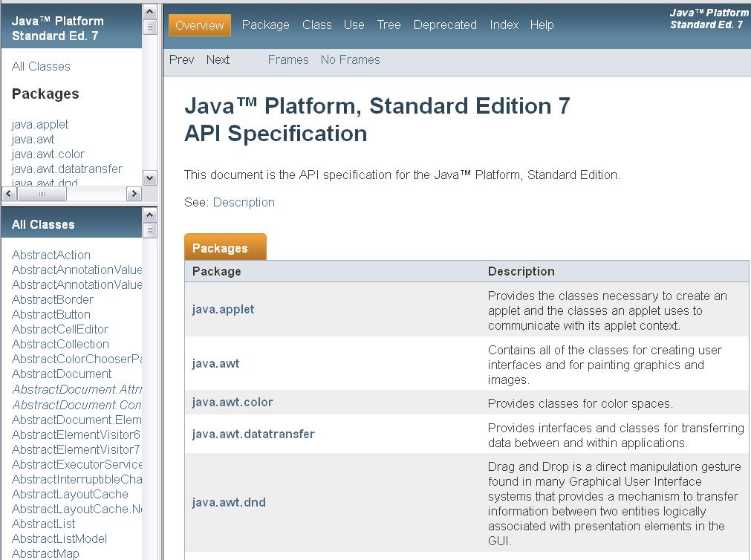Switch to the Frames view

(x=288, y=60)
